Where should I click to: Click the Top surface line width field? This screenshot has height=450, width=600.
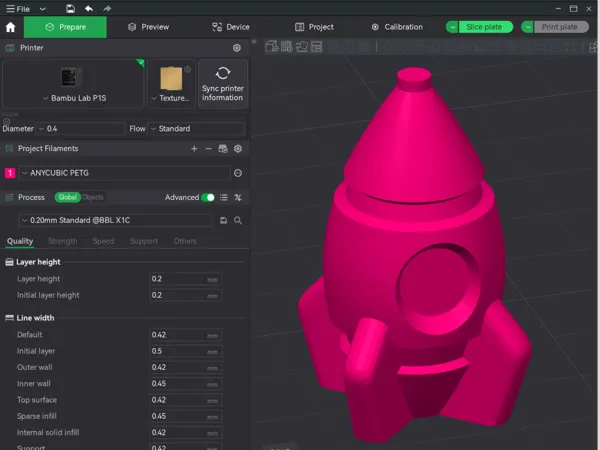tap(185, 400)
